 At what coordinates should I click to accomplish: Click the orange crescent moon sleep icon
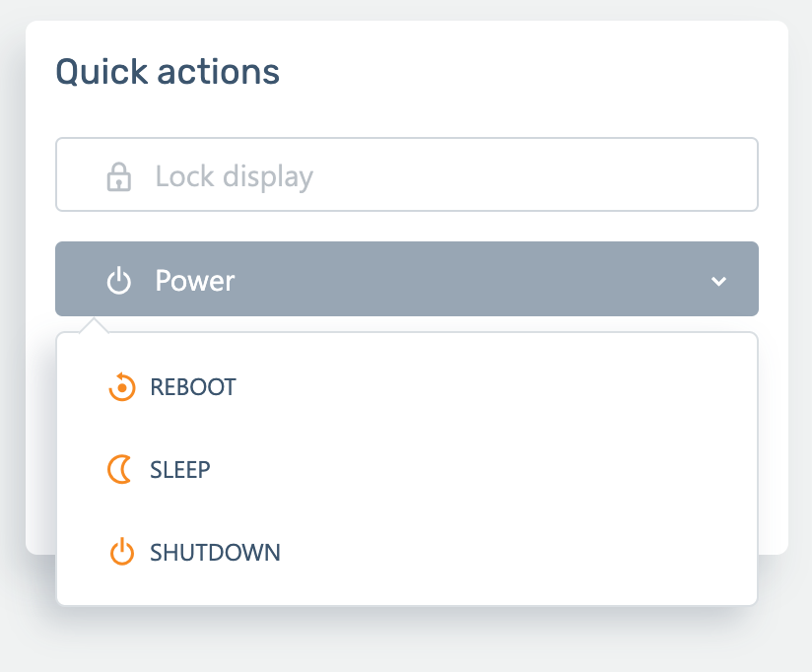coord(119,470)
